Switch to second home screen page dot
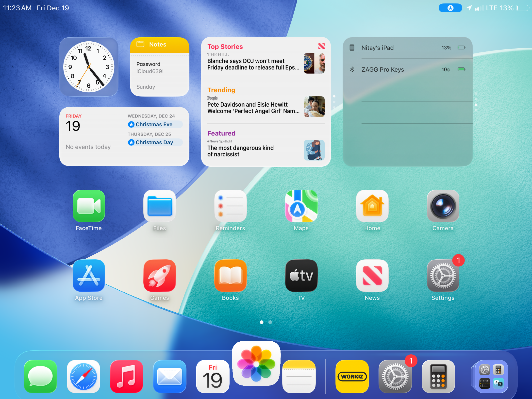Image resolution: width=532 pixels, height=399 pixels. tap(270, 322)
